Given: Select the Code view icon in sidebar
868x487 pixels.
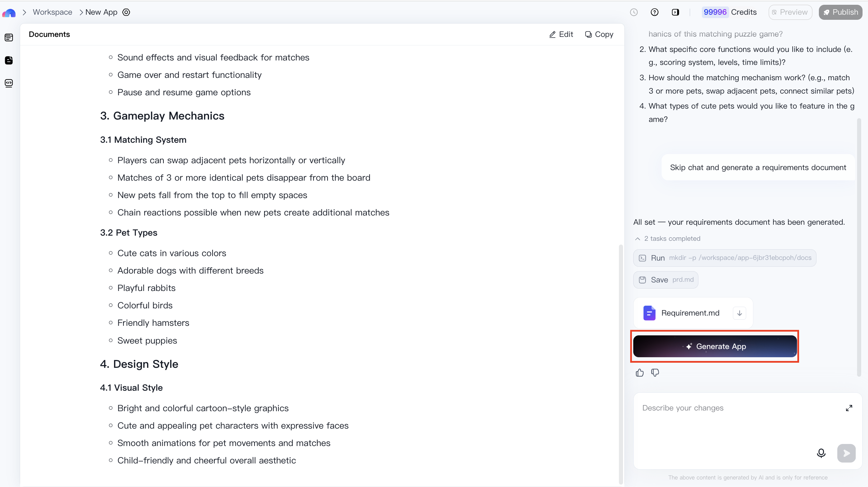Looking at the screenshot, I should point(9,83).
